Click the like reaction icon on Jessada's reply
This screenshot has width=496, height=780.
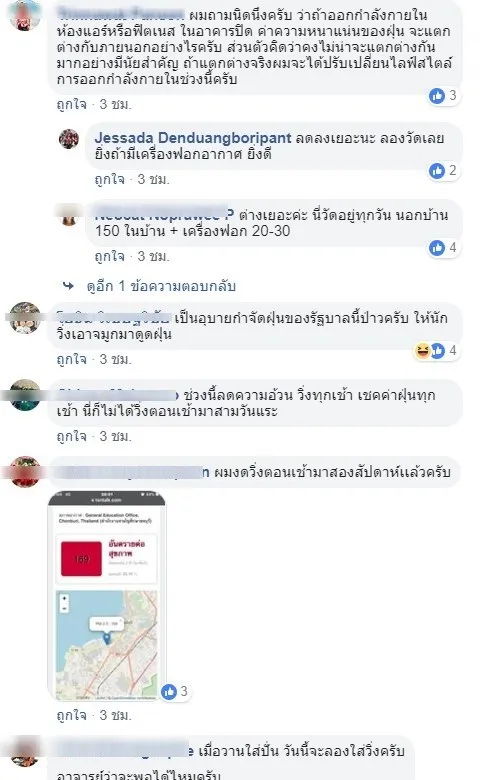click(437, 171)
